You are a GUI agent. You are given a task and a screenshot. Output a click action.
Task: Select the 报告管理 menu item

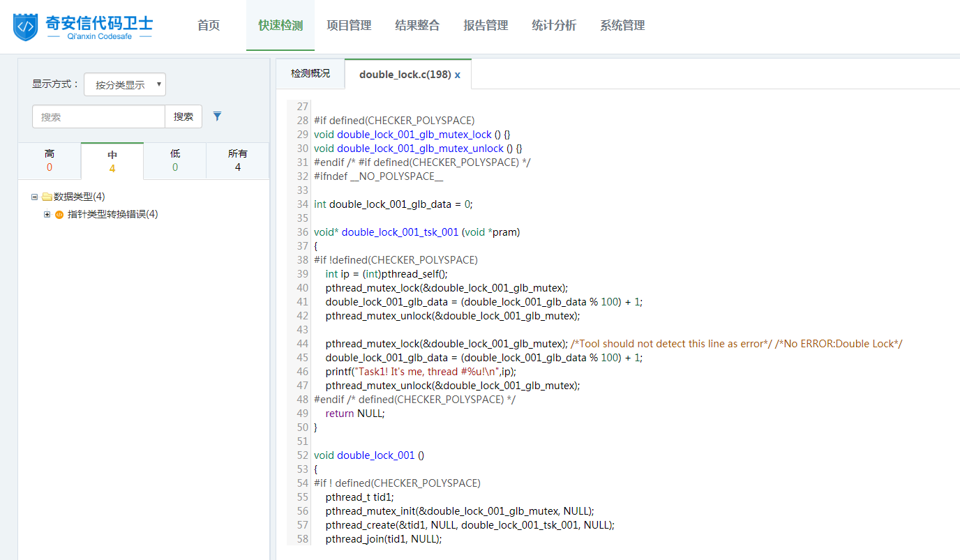pos(486,26)
